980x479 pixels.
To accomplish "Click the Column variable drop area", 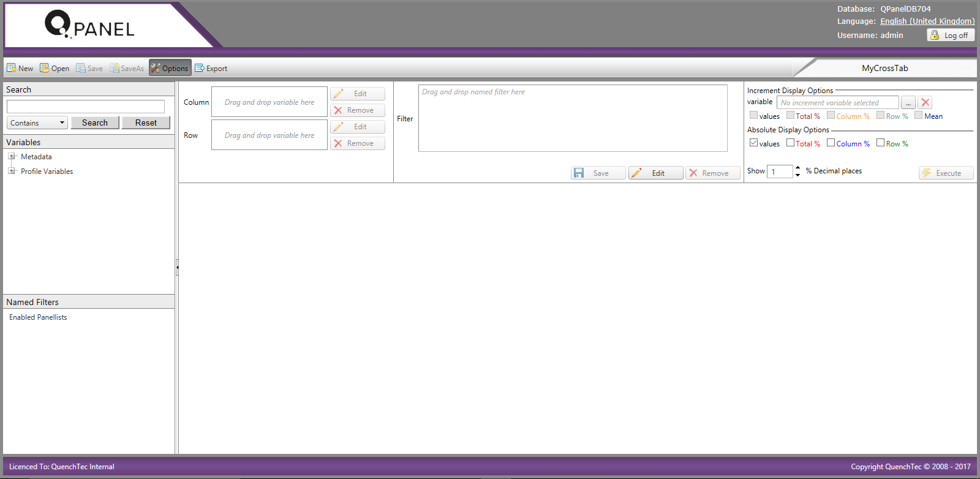I will coord(269,102).
